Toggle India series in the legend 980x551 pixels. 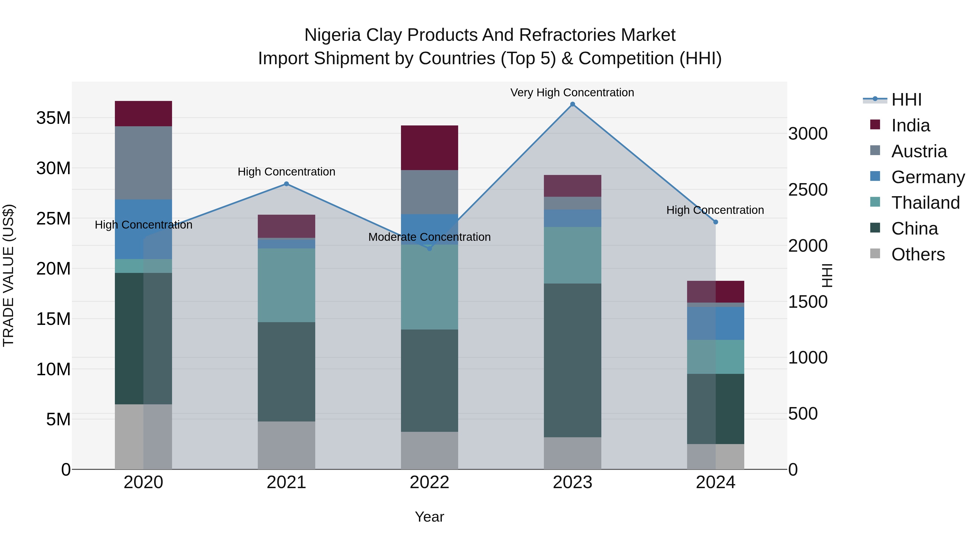pos(900,125)
